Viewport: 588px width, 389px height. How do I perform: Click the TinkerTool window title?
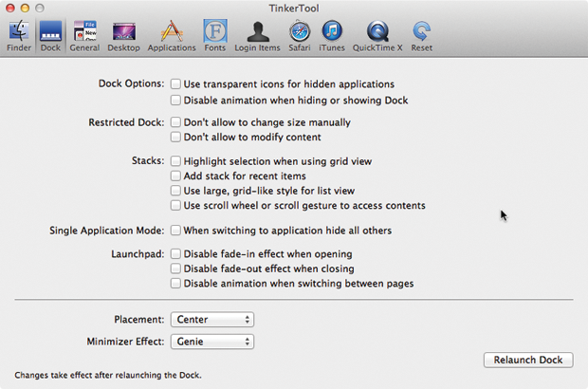point(294,9)
